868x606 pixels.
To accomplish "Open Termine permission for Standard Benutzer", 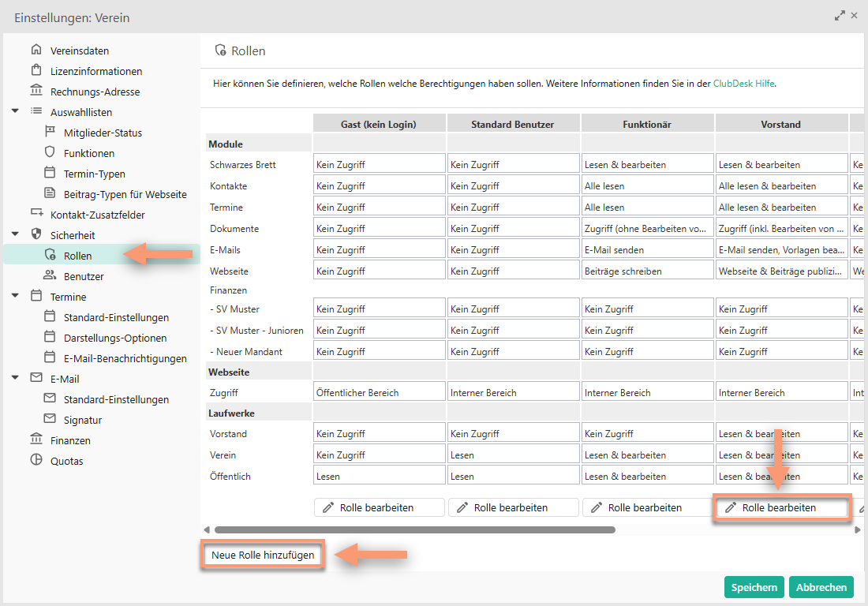I will 514,207.
